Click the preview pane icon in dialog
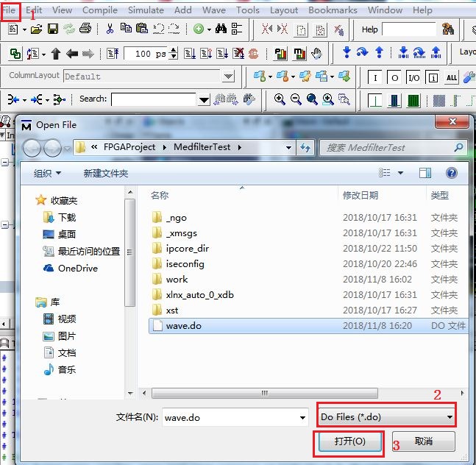Screen dimensions: 476x465 pos(425,173)
